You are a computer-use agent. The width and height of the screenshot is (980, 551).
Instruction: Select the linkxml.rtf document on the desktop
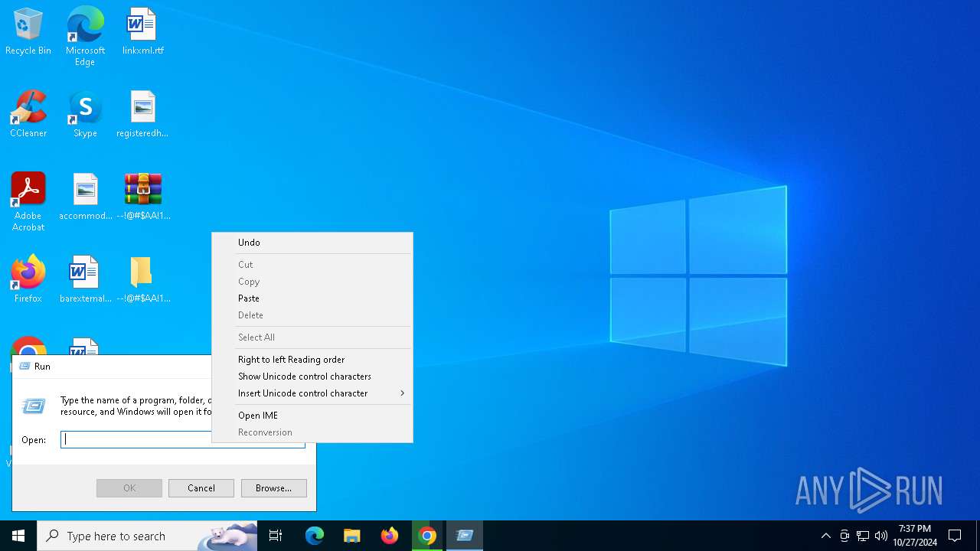(x=143, y=32)
